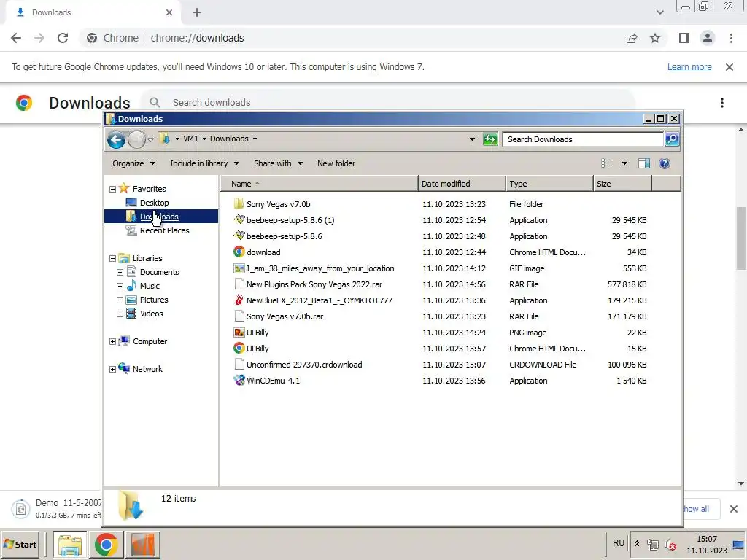Click Windows Explorer taskbar icon
747x560 pixels.
coord(70,544)
